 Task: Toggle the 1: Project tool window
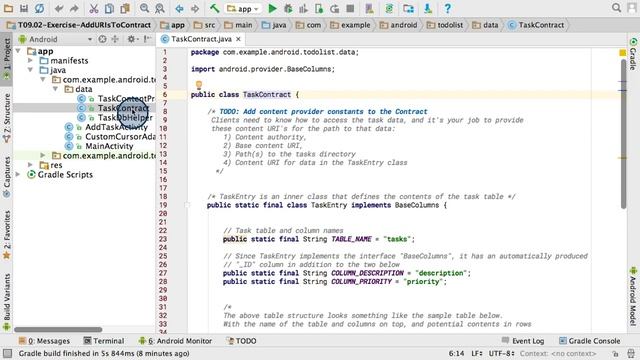pos(7,60)
